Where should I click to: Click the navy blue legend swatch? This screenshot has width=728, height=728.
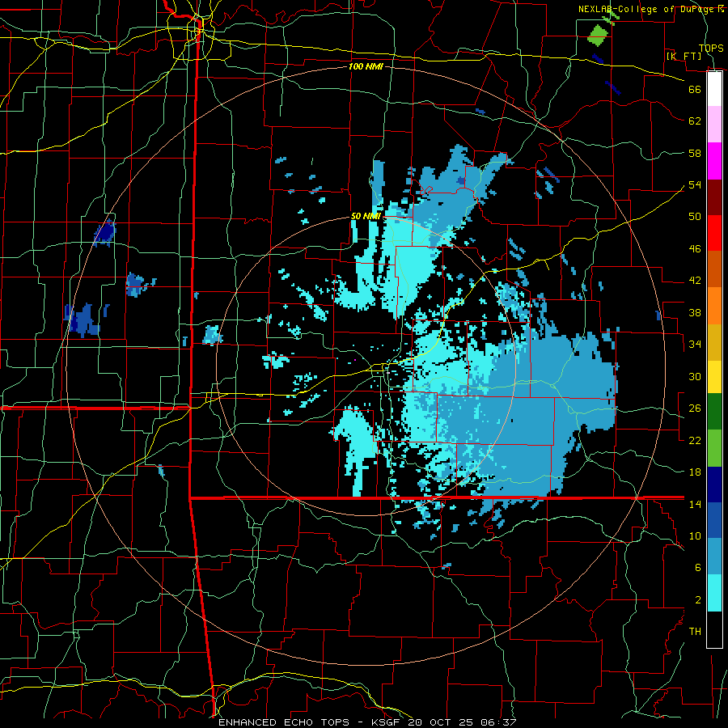[714, 485]
